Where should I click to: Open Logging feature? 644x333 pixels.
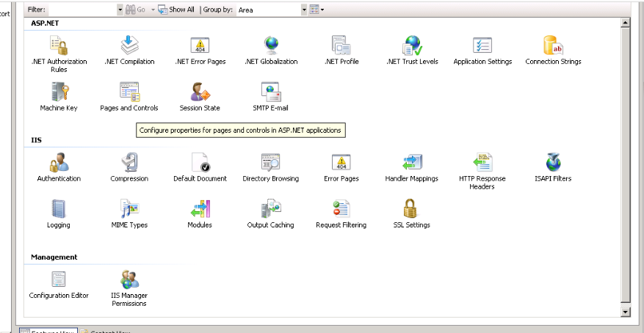pyautogui.click(x=59, y=213)
